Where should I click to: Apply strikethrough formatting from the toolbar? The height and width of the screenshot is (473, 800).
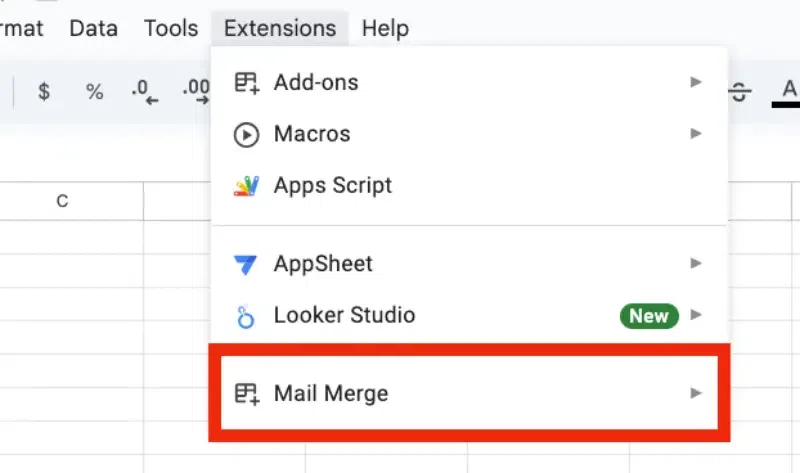[740, 92]
